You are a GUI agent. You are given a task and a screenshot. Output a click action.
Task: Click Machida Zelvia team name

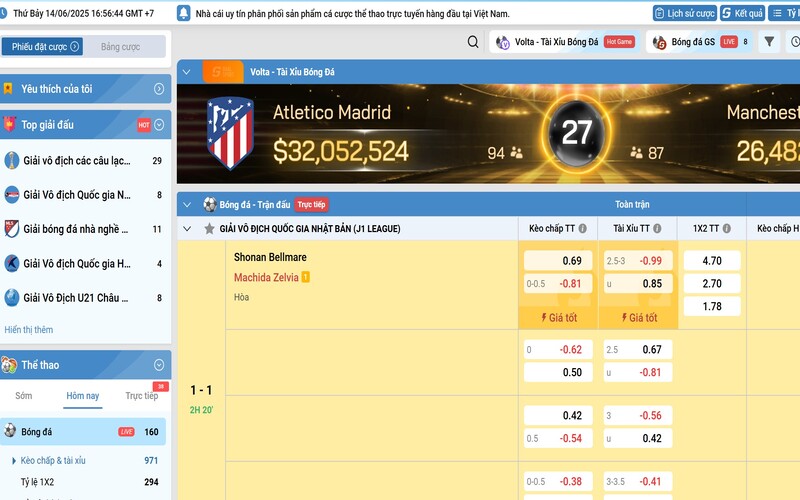point(266,278)
